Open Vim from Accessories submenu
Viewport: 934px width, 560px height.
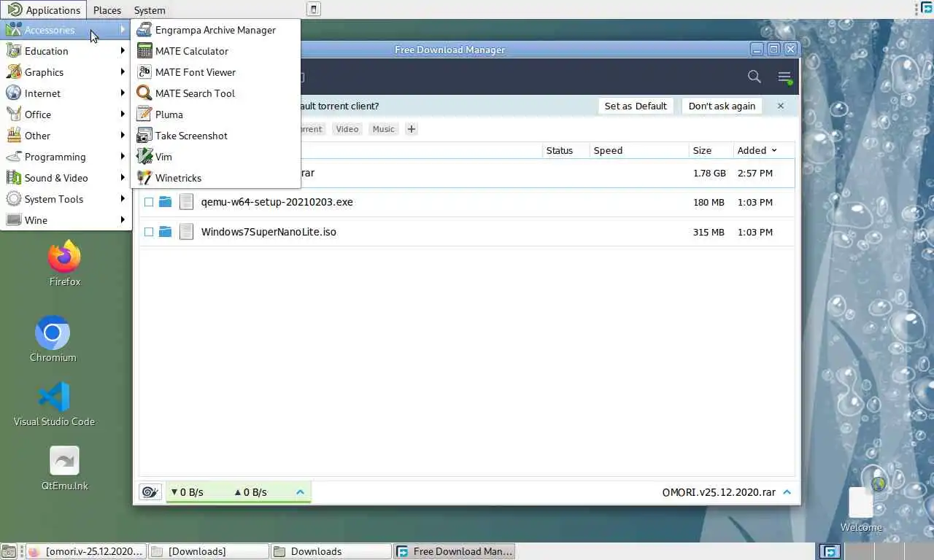pyautogui.click(x=215, y=157)
